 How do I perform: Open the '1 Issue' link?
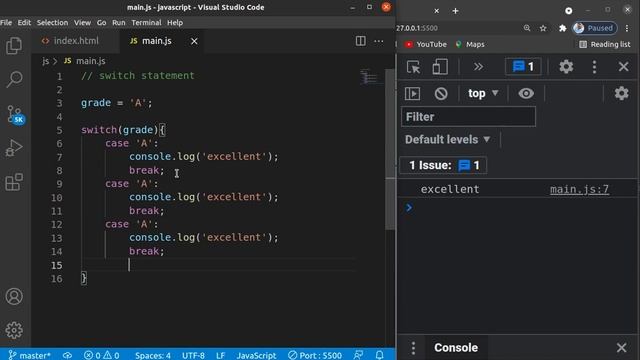tap(443, 165)
